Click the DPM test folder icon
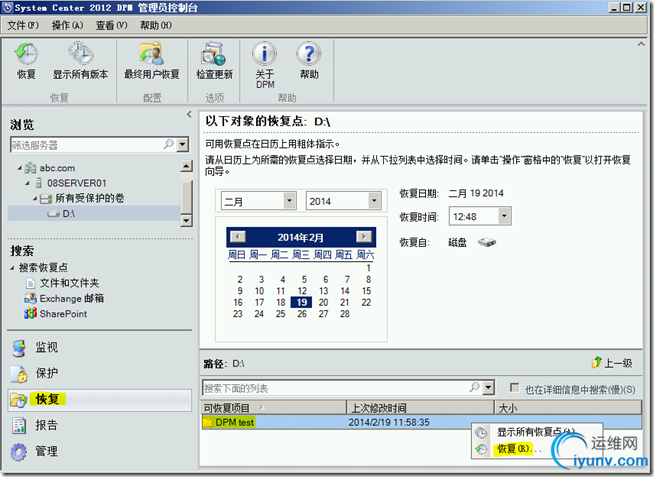This screenshot has height=477, width=654. pos(207,422)
